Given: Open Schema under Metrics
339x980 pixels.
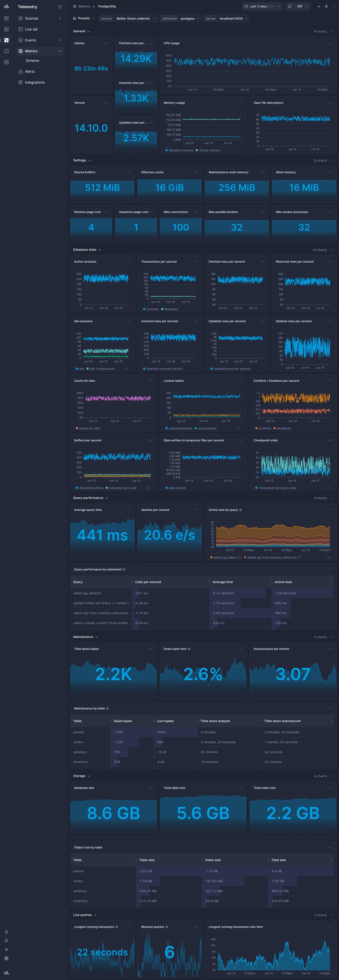Looking at the screenshot, I should (32, 60).
